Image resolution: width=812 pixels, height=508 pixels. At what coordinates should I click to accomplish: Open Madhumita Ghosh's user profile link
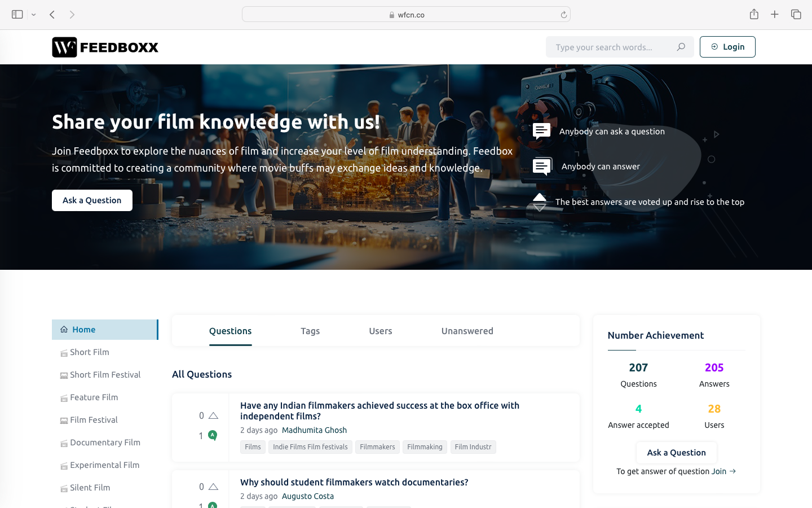(314, 430)
